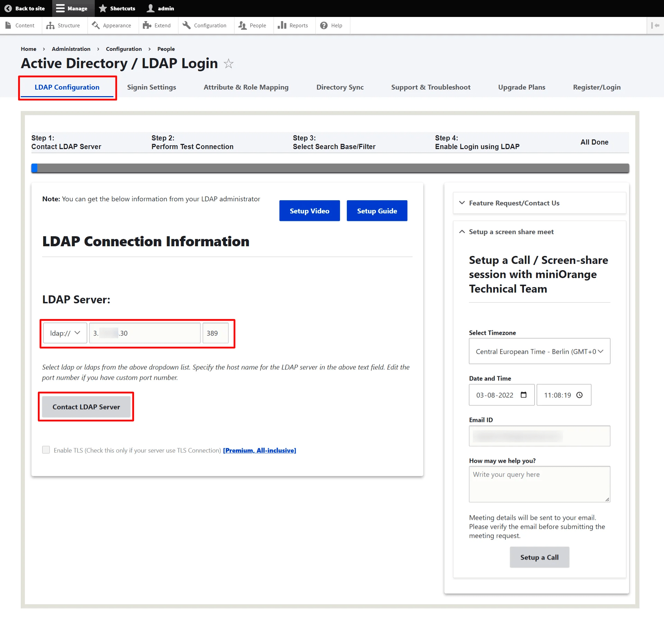Select ldap:// protocol dropdown
Viewport: 664px width, 644px height.
coord(63,333)
